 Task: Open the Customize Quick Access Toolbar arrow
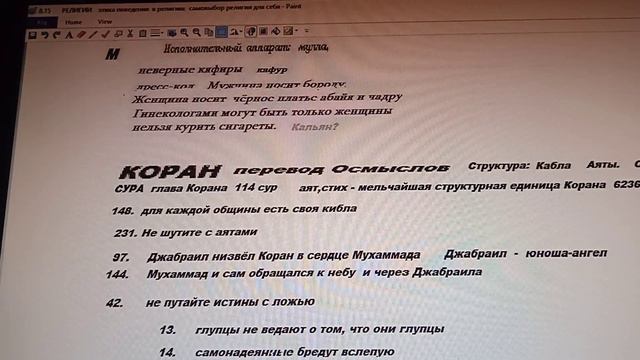click(x=307, y=30)
